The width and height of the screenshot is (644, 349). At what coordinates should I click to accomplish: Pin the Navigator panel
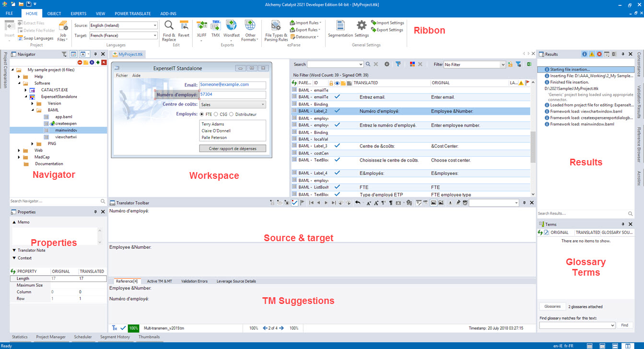point(95,54)
